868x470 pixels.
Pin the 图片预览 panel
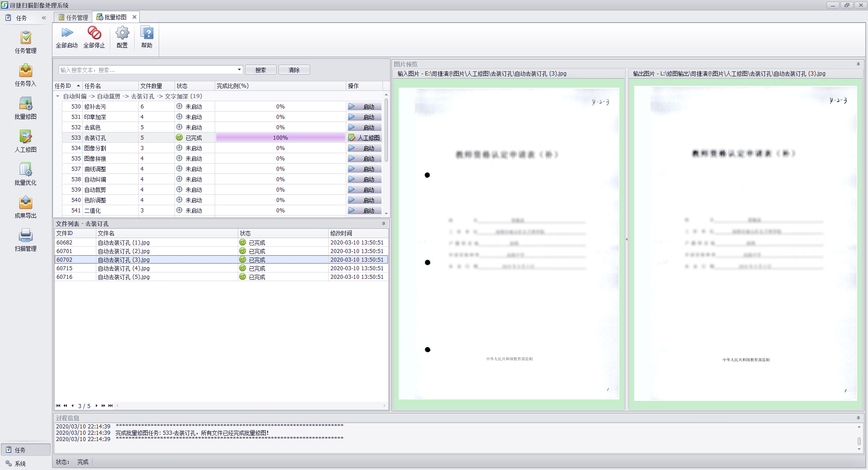858,64
